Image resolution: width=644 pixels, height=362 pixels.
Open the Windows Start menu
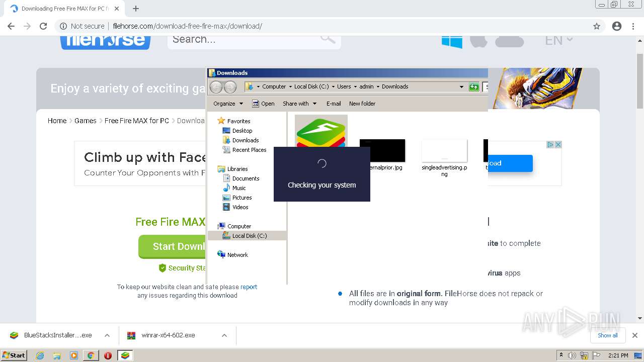(x=14, y=355)
